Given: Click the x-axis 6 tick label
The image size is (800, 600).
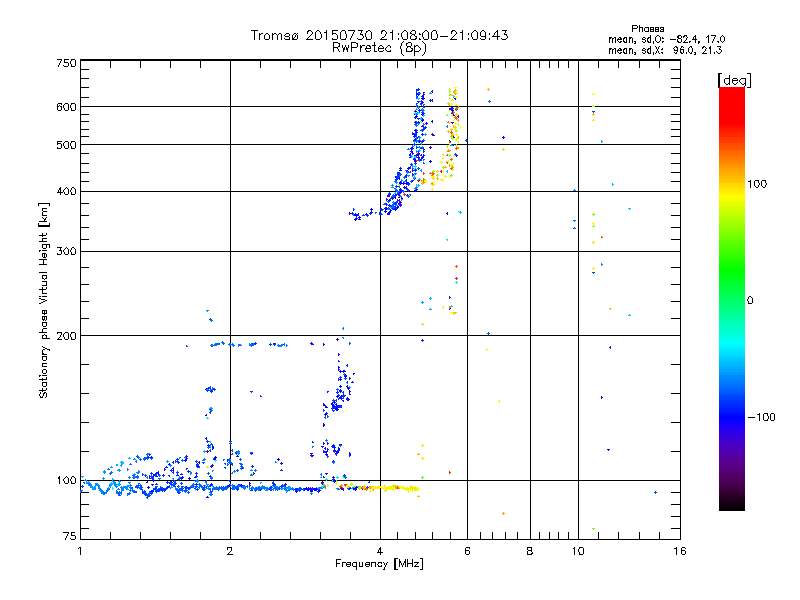Looking at the screenshot, I should click(467, 551).
